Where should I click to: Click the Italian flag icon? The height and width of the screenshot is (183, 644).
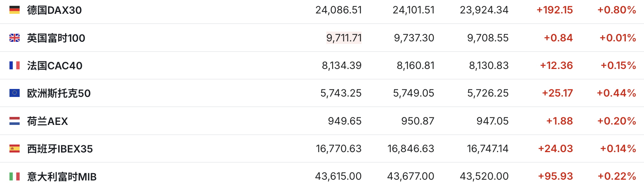tap(15, 176)
